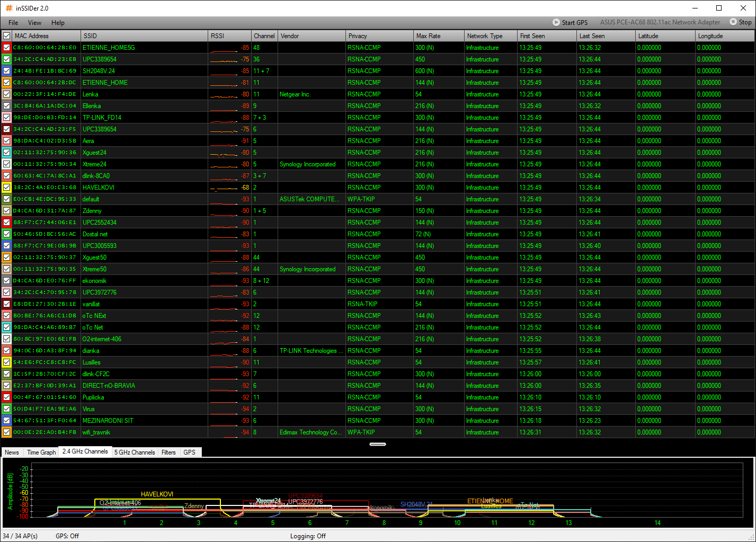Toggle checkbox for HAVELKOVI network
Screen dimensions: 756x542
click(6, 188)
